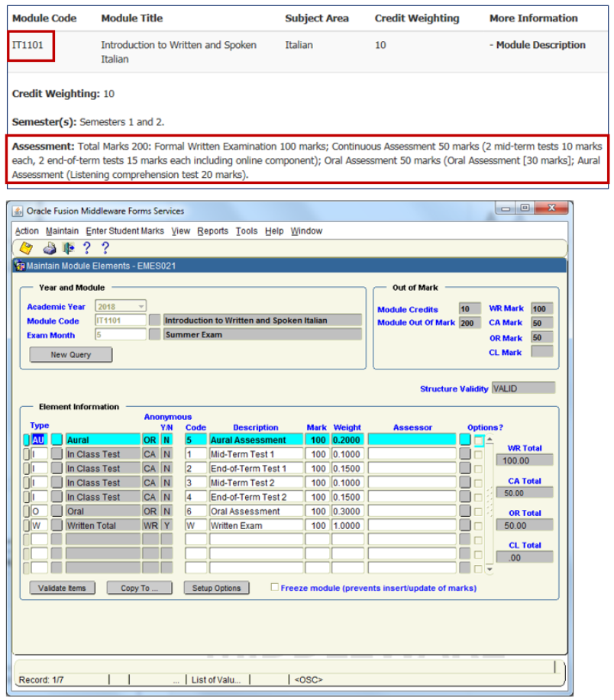Tick the Options checkbox for Oral Assessment row
The image size is (614, 700).
479,511
